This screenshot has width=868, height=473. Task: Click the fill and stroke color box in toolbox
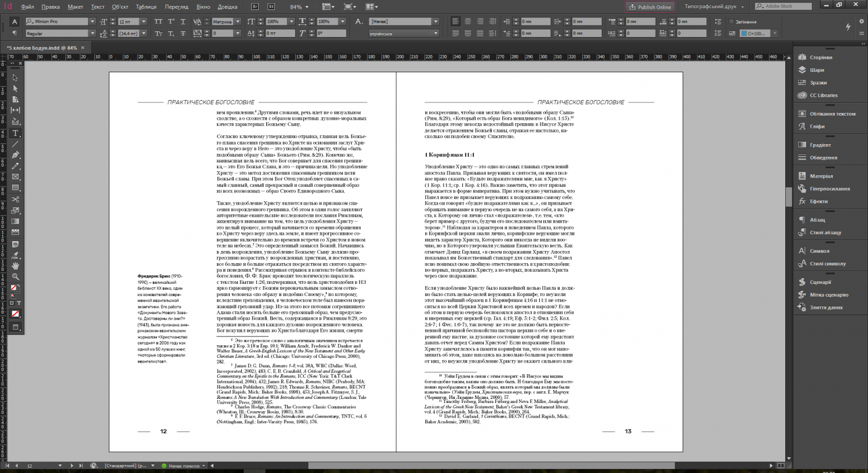click(15, 288)
